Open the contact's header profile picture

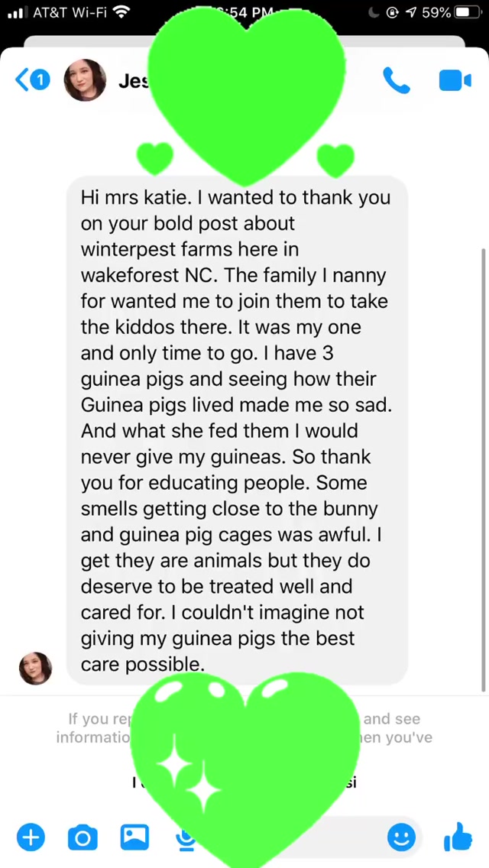[85, 80]
